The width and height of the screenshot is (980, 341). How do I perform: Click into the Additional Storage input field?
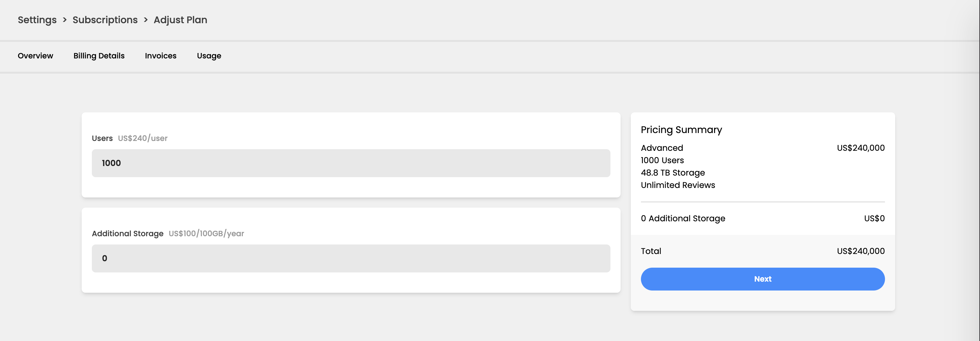tap(351, 258)
